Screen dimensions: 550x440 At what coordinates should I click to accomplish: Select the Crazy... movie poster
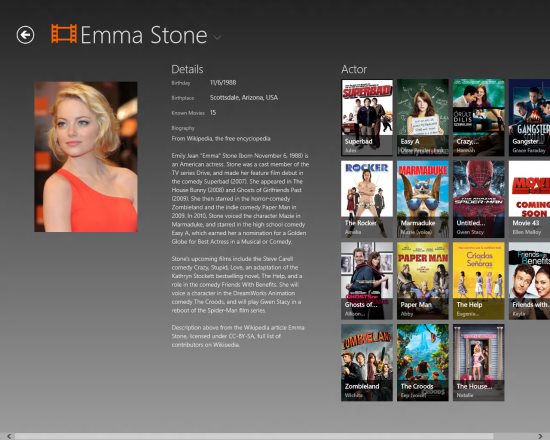click(478, 117)
